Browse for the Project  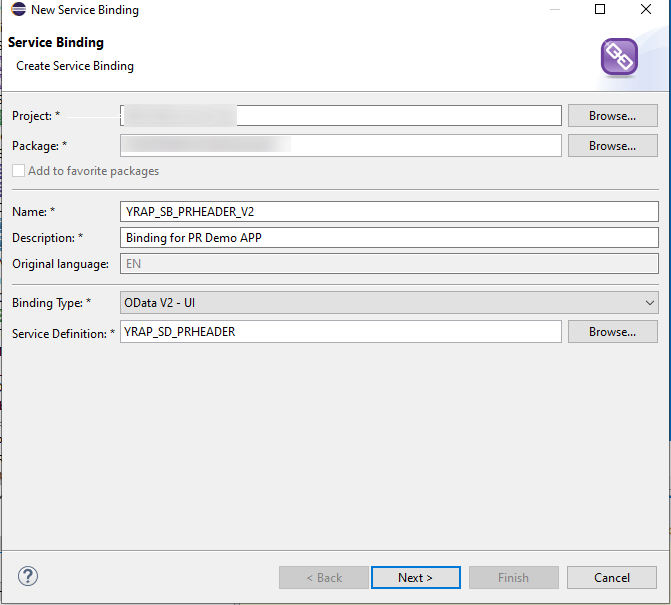click(612, 116)
